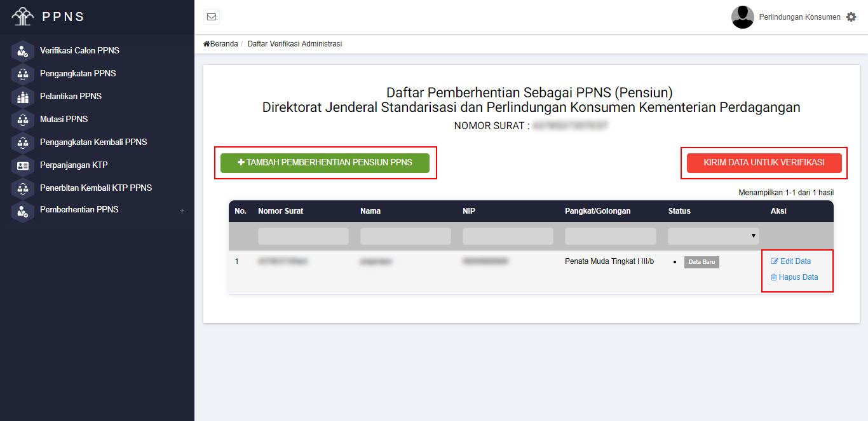Open the settings gear icon
868x421 pixels.
(x=851, y=17)
